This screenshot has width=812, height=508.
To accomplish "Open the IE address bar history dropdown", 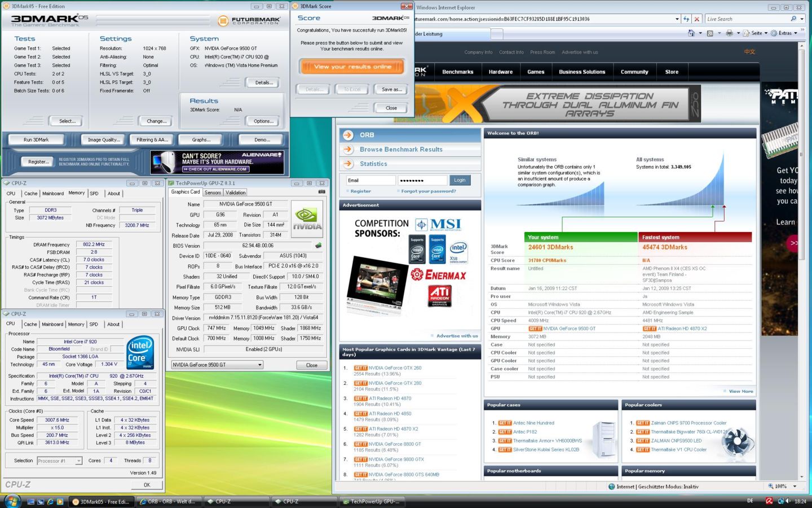I will [x=677, y=19].
